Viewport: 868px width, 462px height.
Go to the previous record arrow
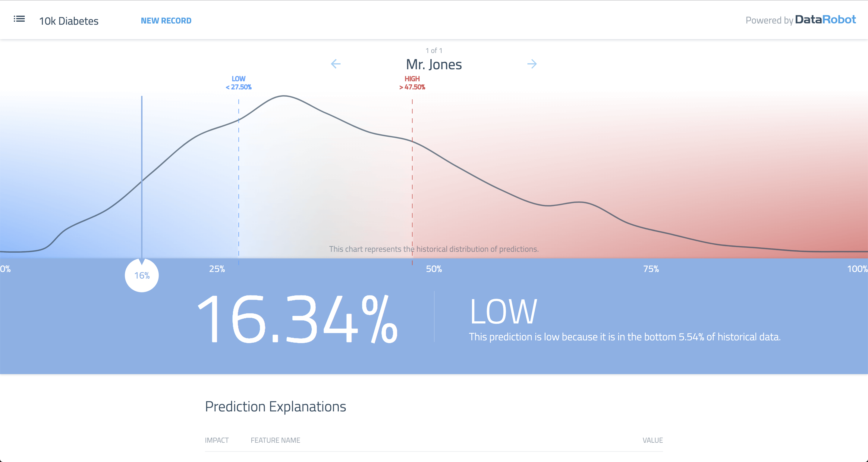pos(336,64)
